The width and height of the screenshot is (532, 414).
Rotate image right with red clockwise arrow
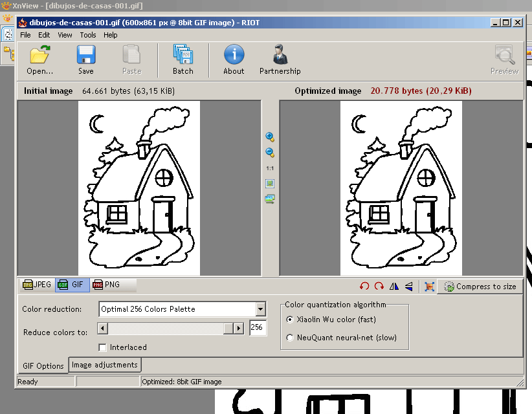(x=379, y=286)
